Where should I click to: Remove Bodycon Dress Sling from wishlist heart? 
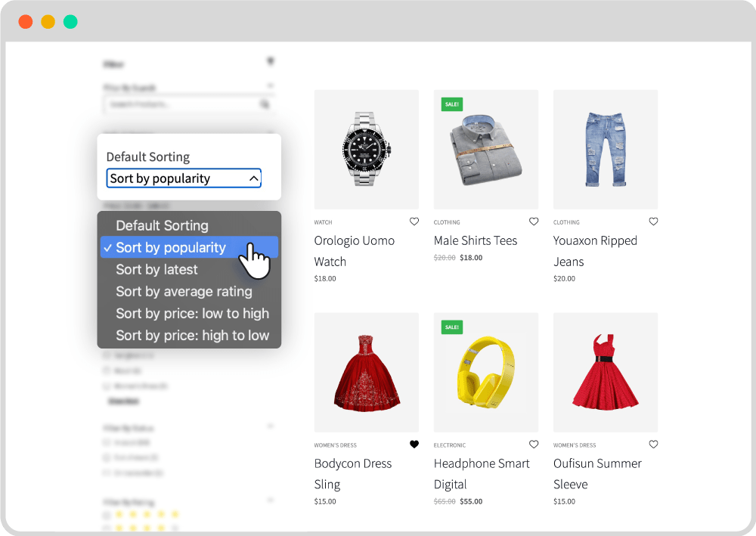(x=414, y=445)
